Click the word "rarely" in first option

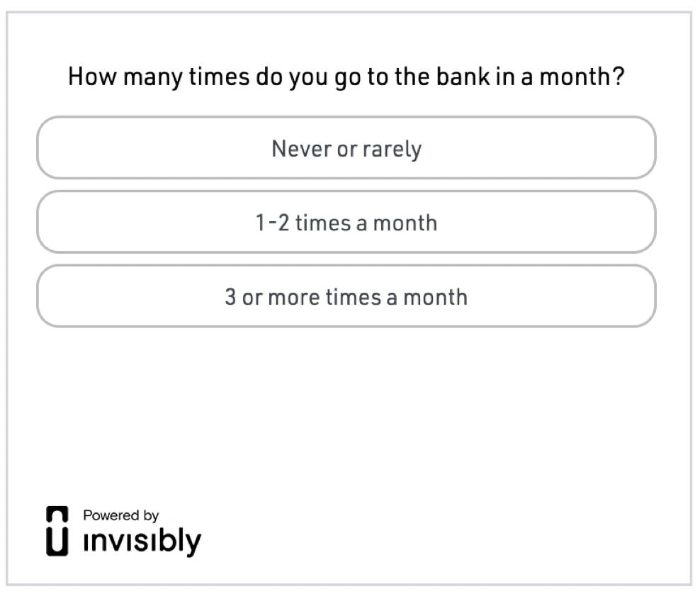coord(392,150)
